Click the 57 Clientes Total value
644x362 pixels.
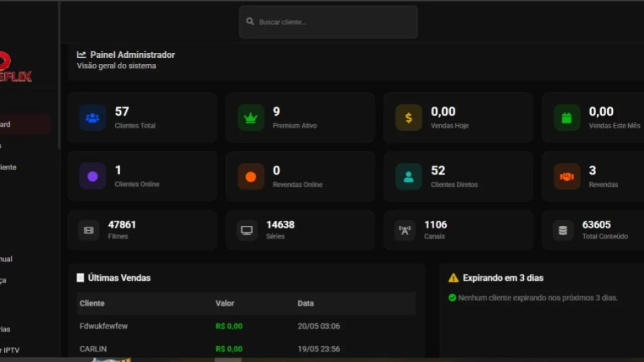[x=122, y=111]
